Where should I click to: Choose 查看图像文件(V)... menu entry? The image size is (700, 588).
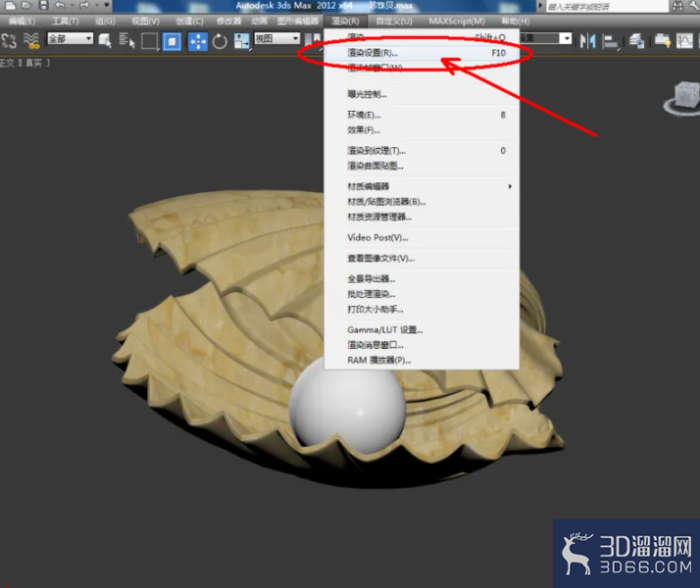pyautogui.click(x=422, y=259)
